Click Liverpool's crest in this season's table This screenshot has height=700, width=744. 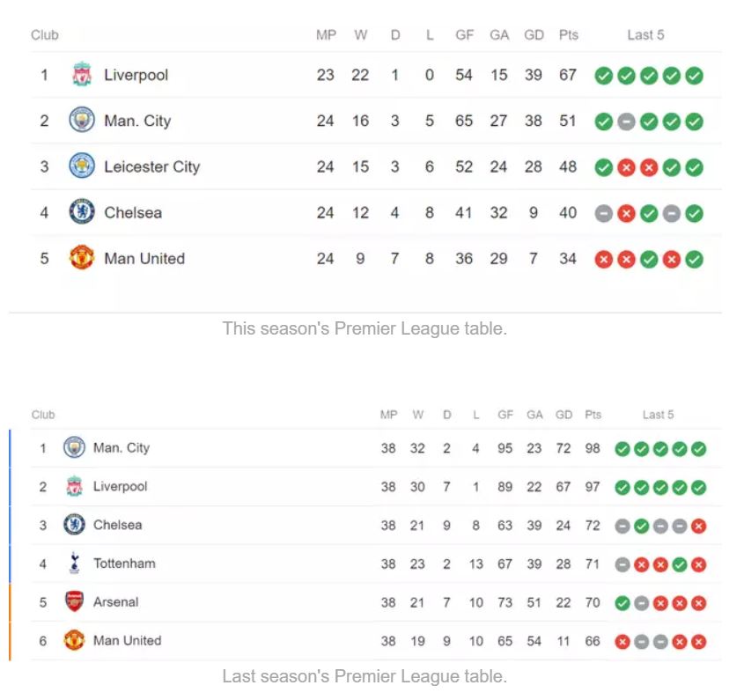point(82,75)
